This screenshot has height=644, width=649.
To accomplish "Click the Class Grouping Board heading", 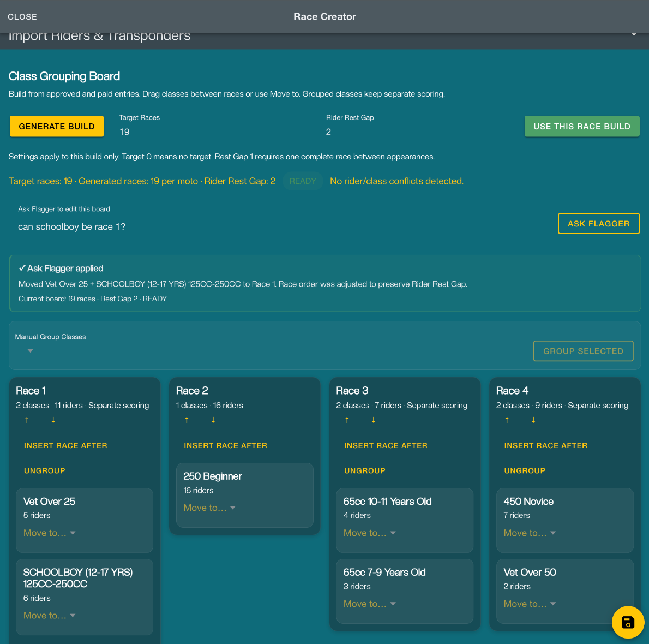I will pos(64,76).
